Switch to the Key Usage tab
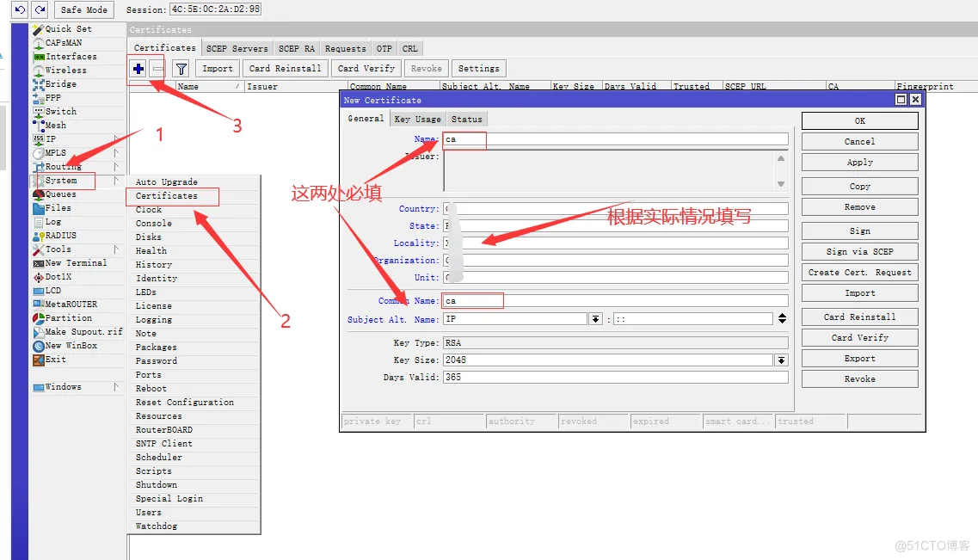 [x=417, y=119]
